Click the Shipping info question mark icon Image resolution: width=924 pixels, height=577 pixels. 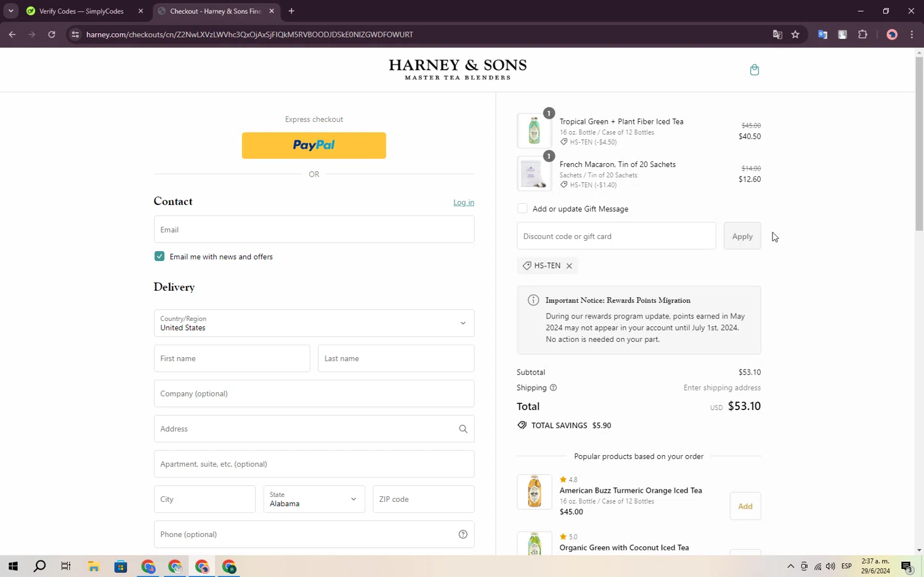click(553, 388)
